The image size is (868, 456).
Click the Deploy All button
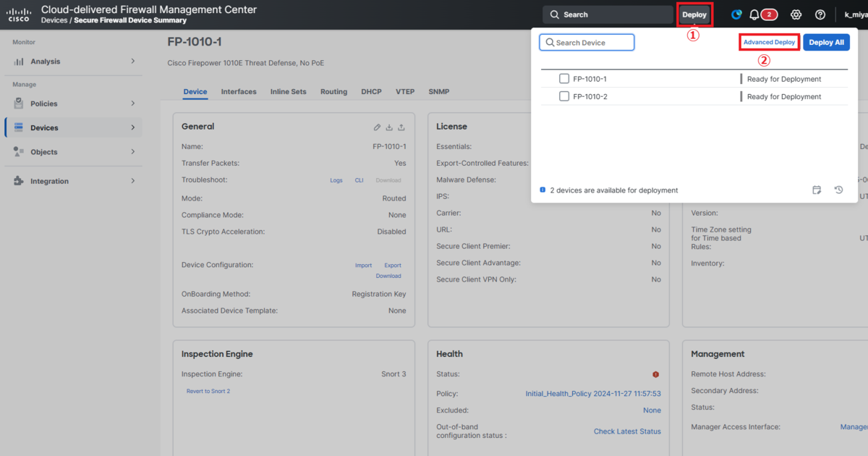coord(826,43)
